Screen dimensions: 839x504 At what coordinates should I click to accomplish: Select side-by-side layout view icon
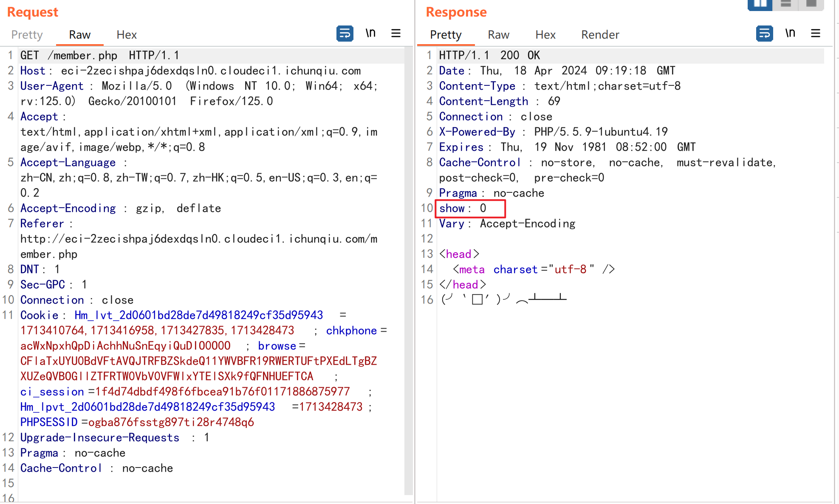760,4
